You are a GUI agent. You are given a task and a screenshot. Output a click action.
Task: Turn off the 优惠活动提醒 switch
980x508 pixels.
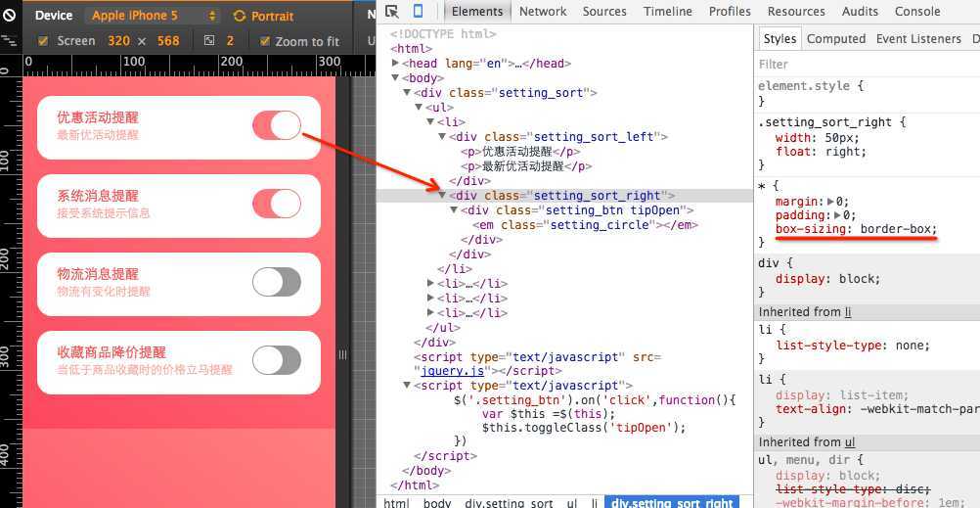pos(276,125)
